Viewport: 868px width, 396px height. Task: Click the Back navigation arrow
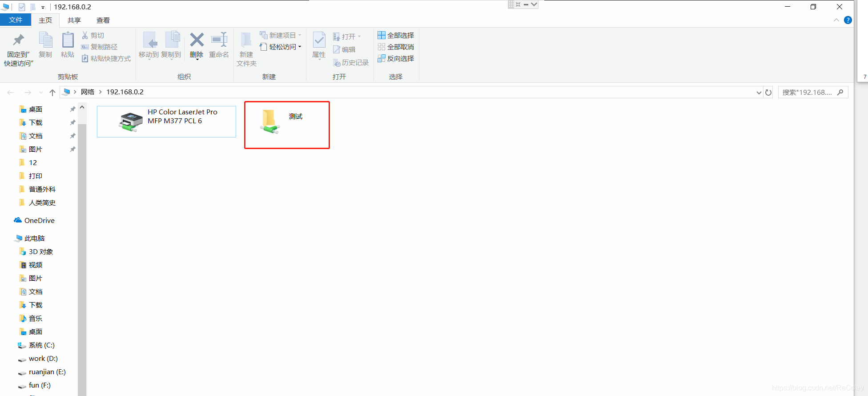click(x=11, y=93)
